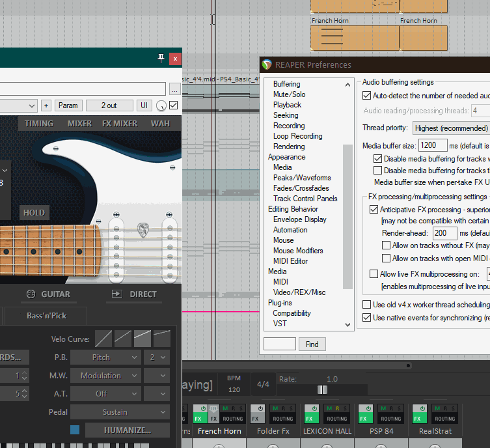The width and height of the screenshot is (490, 448).
Task: Open Routing for the RealStrat track
Action: point(444,419)
